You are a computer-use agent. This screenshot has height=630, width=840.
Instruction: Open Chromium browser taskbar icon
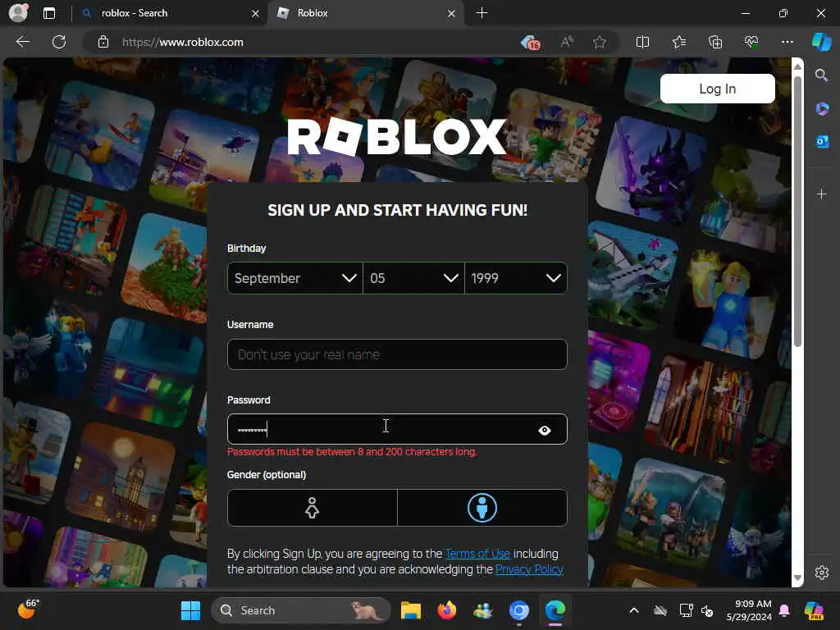pos(518,610)
